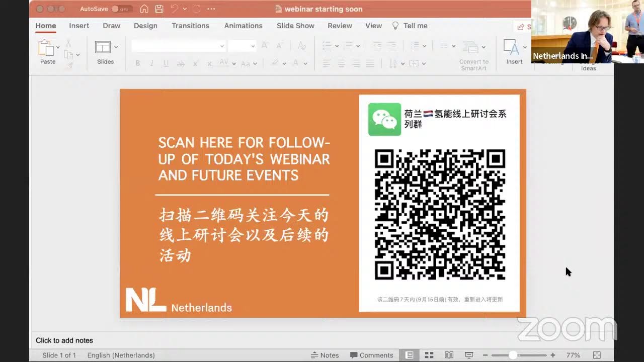Screen dimensions: 644x362
Task: Toggle Bold formatting
Action: coord(137,63)
